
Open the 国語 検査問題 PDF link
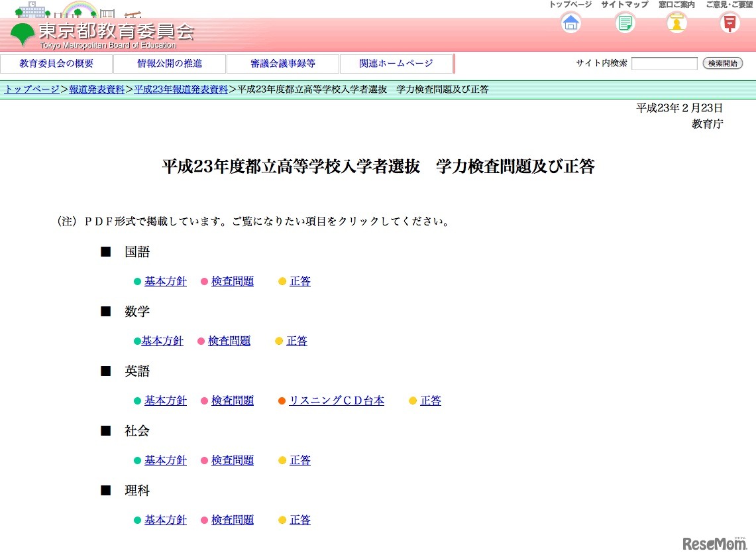tap(232, 280)
